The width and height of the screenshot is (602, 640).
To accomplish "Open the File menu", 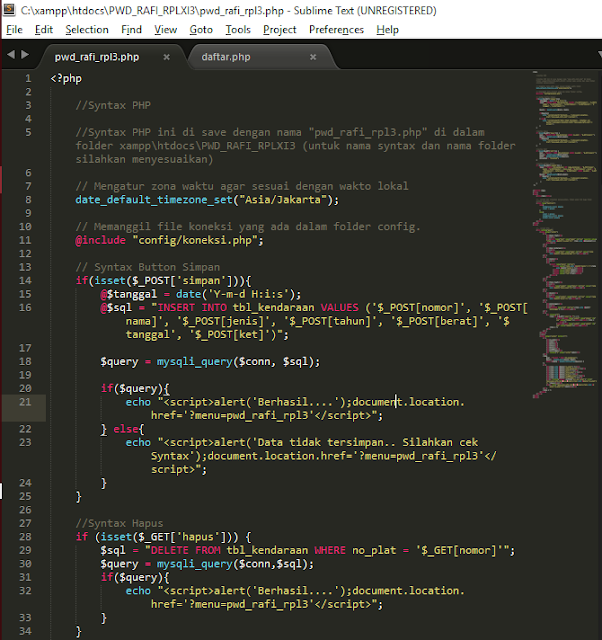I will (x=14, y=29).
